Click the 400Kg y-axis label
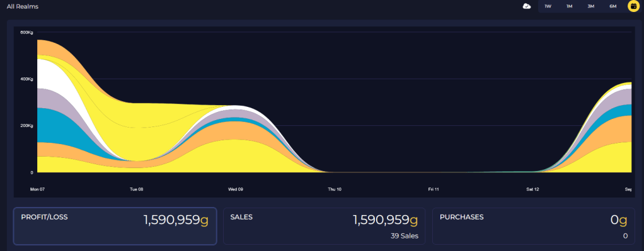The width and height of the screenshot is (644, 251). [x=27, y=79]
